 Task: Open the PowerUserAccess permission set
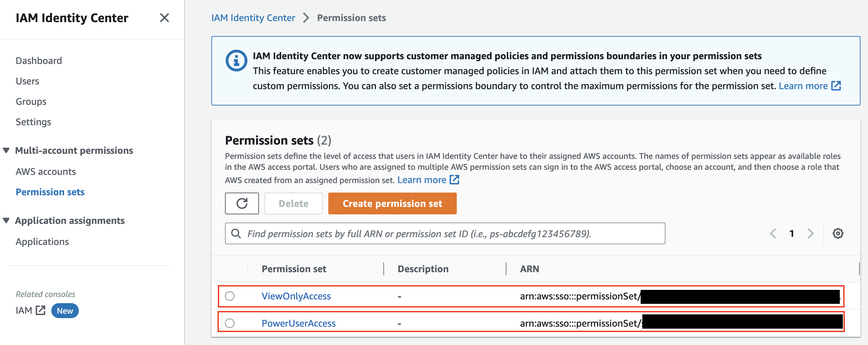coord(298,323)
